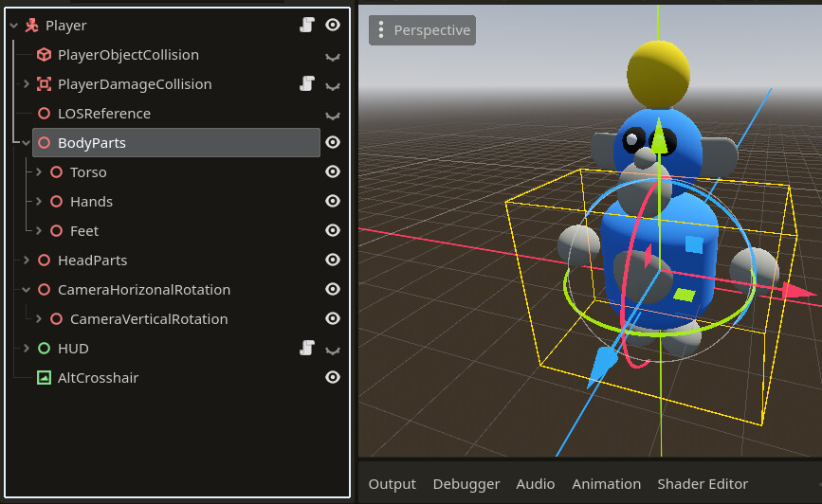Collapse the CameraHorizonalRotation node
The image size is (822, 504).
[27, 290]
